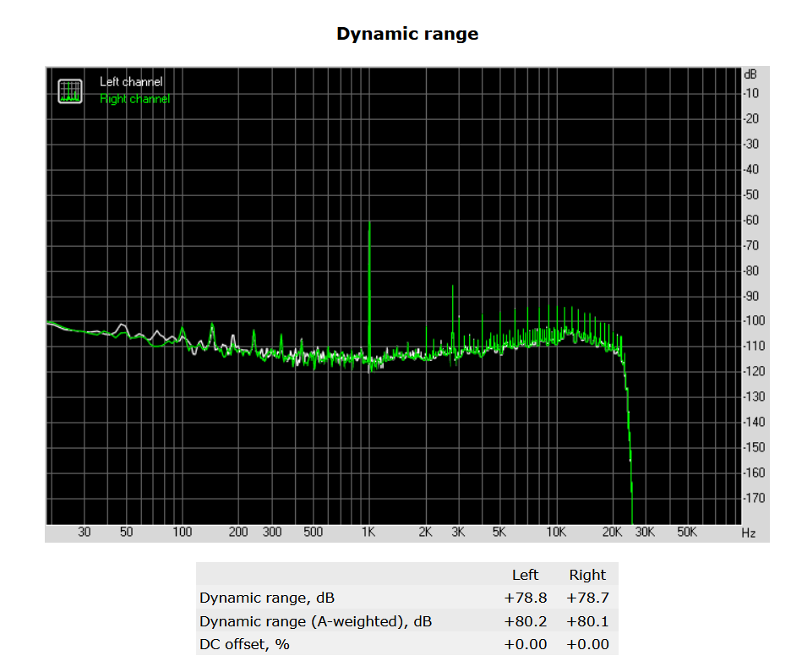Click the 5K frequency axis label
Screen dimensions: 791x672
tap(499, 533)
